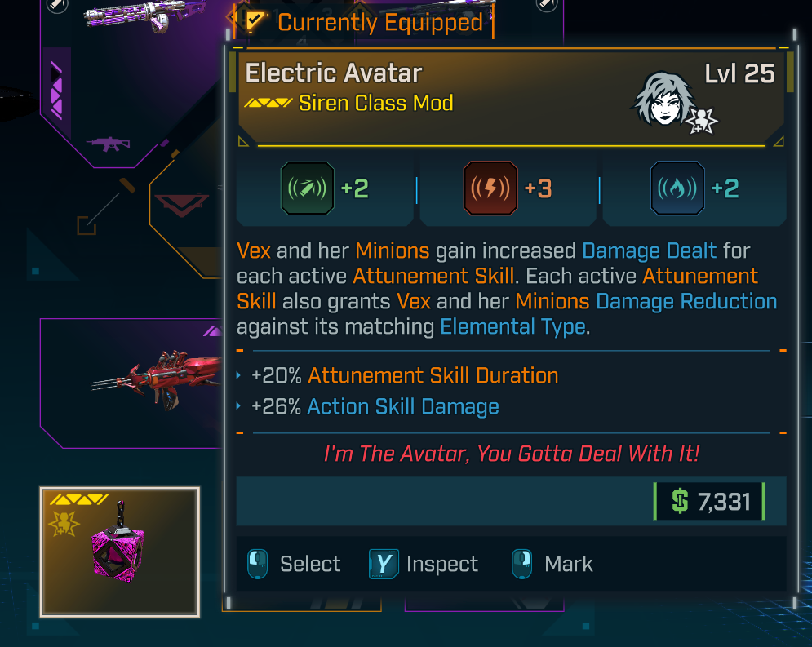Click the 7,331 sell value
Viewport: 812px width, 647px height.
[724, 502]
